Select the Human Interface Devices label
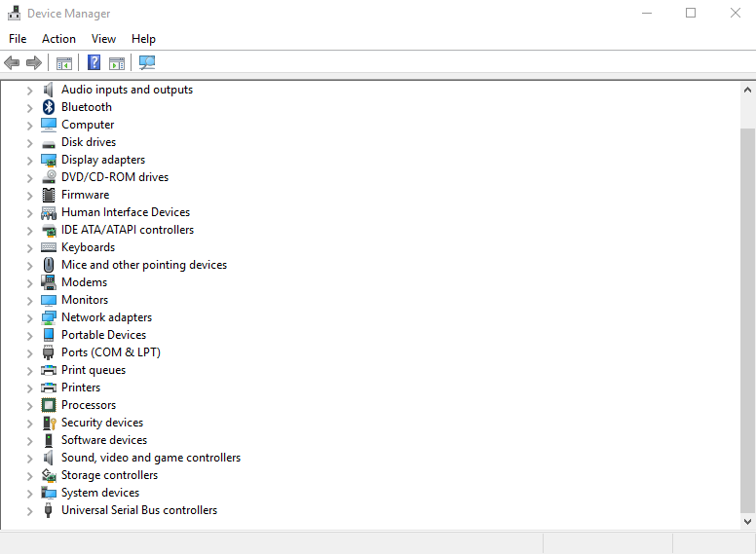Viewport: 756px width, 554px height. pos(125,212)
